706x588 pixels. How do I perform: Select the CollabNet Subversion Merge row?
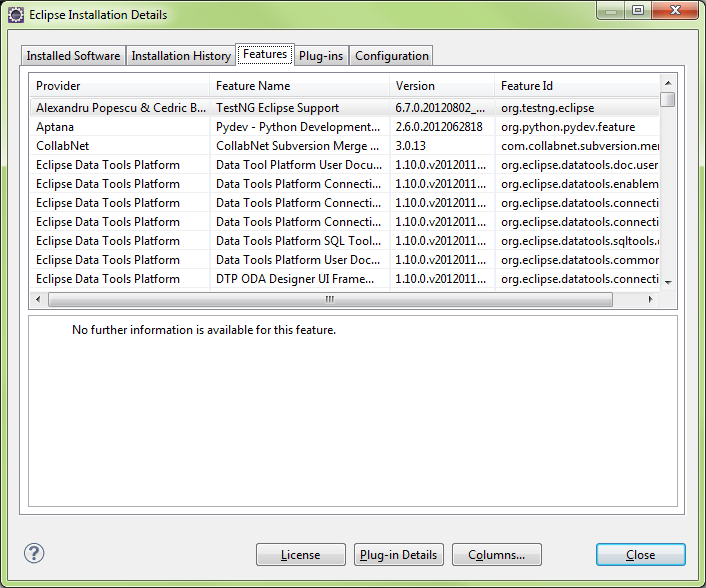(298, 146)
